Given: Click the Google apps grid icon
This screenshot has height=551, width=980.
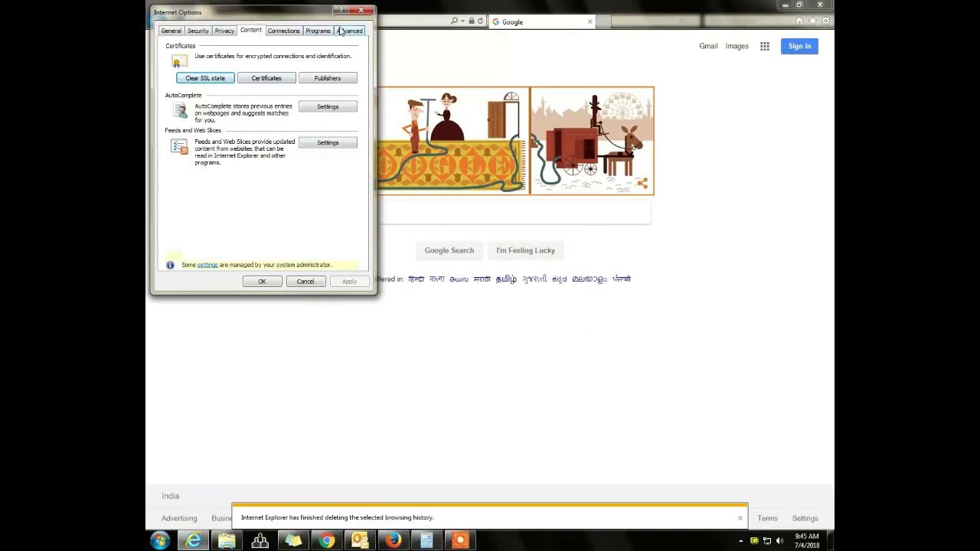Looking at the screenshot, I should pos(765,47).
